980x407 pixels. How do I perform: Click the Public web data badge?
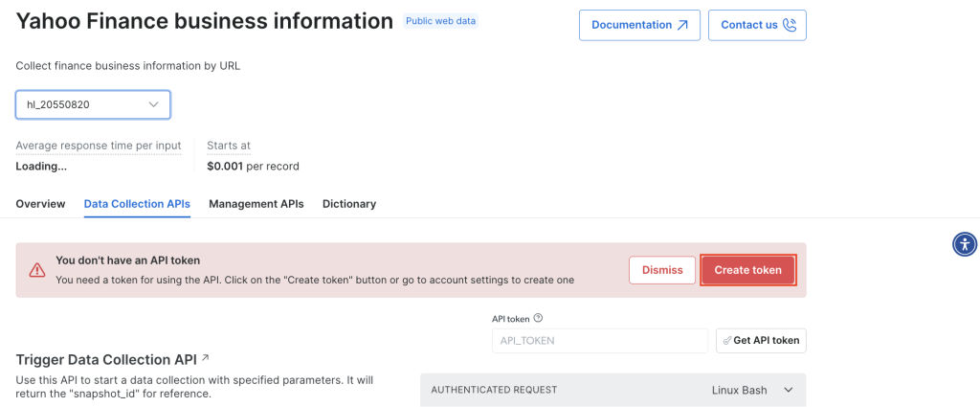pyautogui.click(x=440, y=21)
